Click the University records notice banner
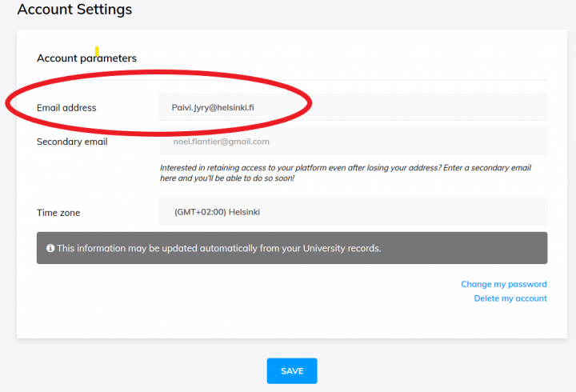 pyautogui.click(x=292, y=248)
